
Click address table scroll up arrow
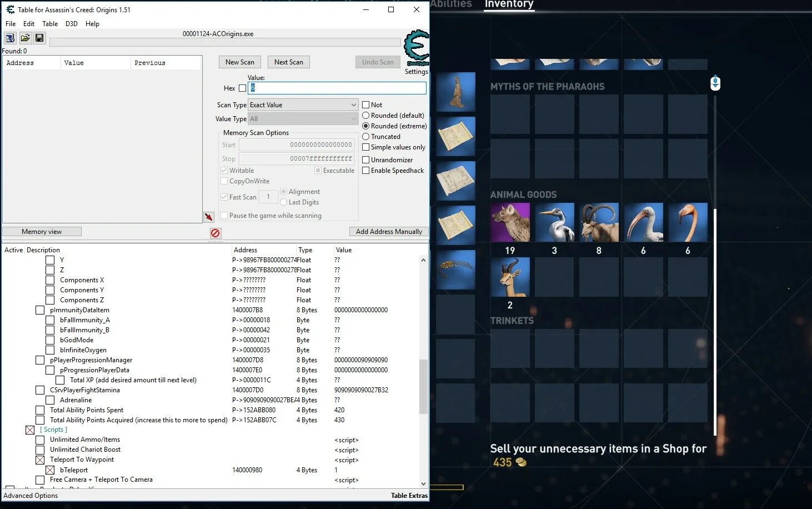pos(423,260)
